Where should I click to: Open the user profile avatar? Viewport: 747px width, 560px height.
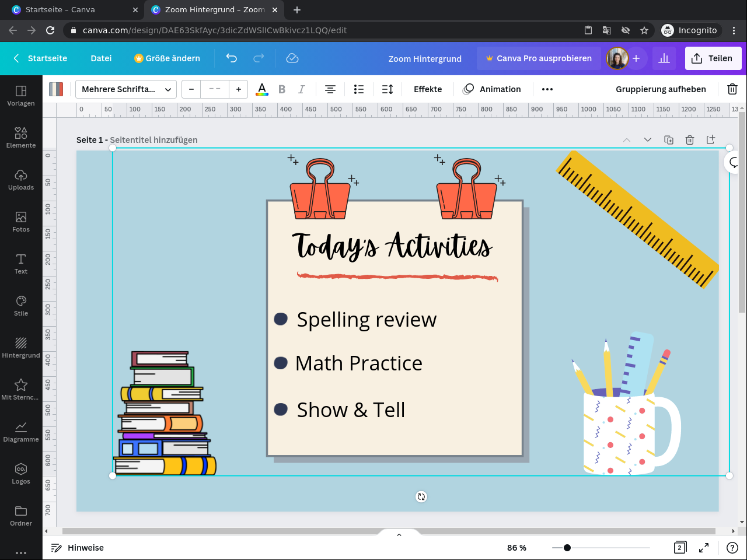[617, 58]
